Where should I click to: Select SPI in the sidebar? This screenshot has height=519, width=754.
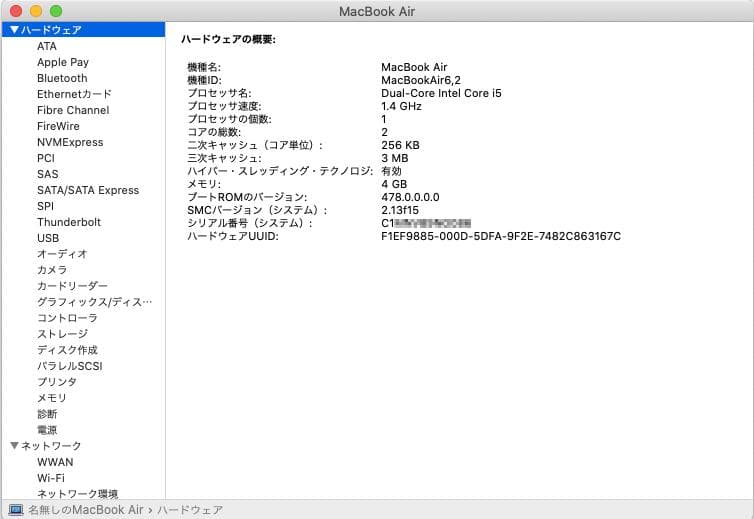coord(45,206)
